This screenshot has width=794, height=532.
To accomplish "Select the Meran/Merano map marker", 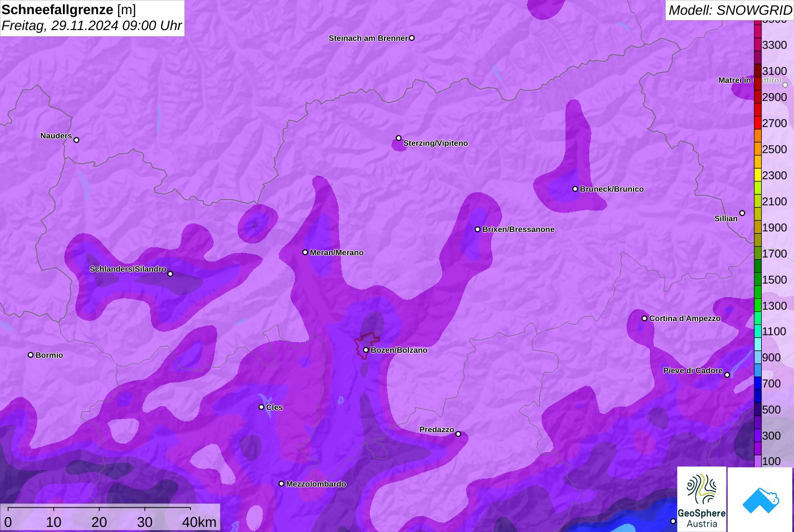I will pos(305,252).
